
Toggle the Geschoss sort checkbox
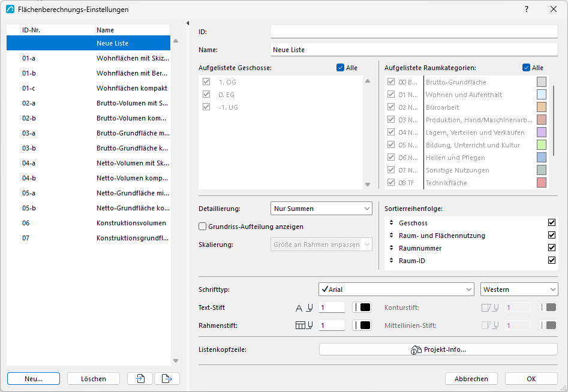(552, 222)
